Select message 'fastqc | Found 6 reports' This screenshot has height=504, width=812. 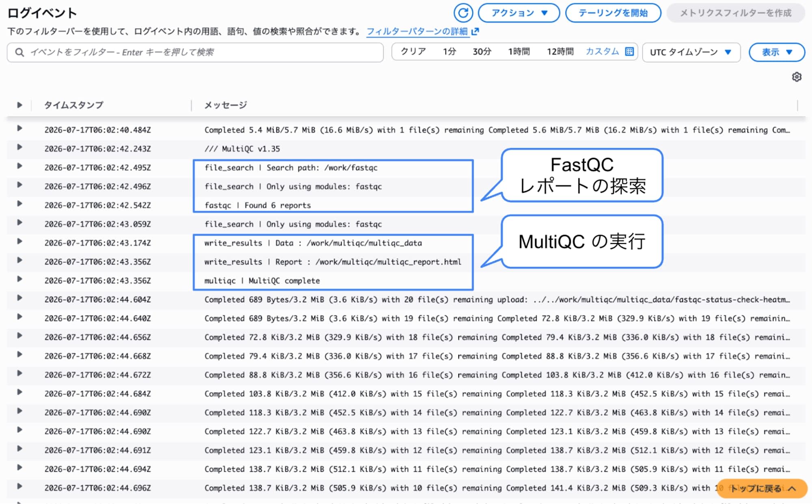tap(257, 205)
